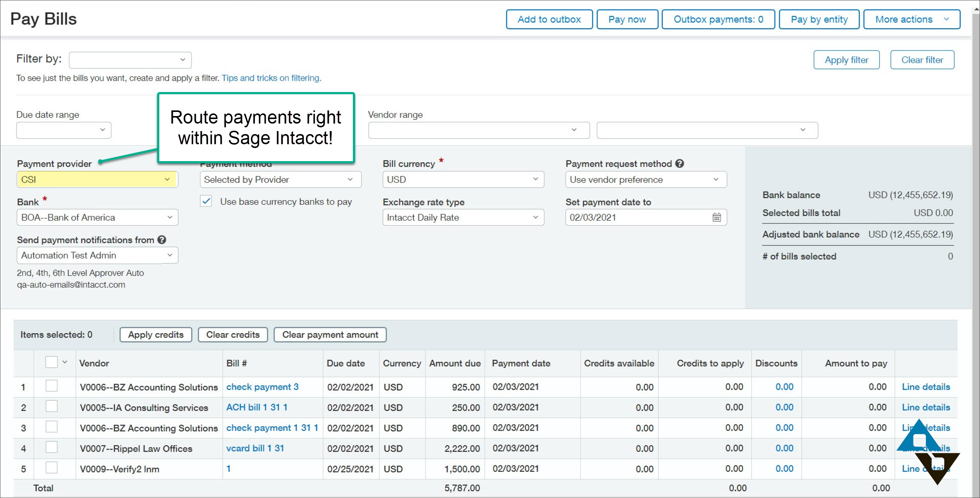The image size is (980, 498).
Task: Click the Pay now button
Action: pyautogui.click(x=627, y=20)
